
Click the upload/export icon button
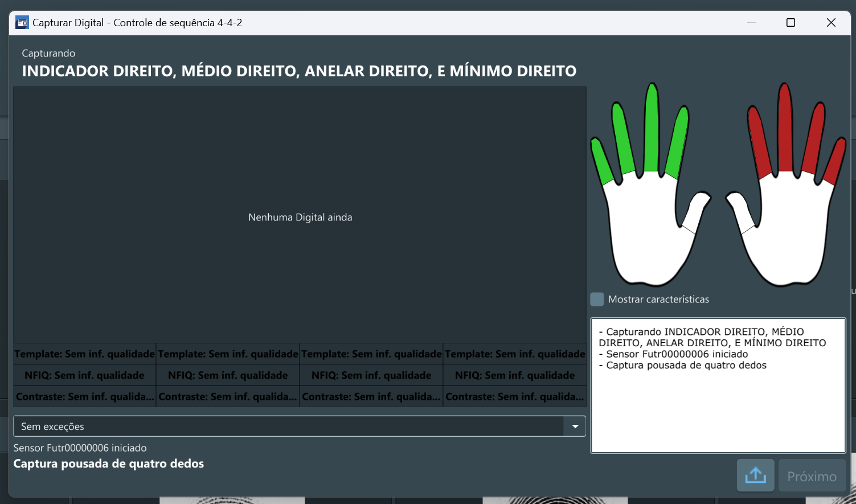pos(755,476)
